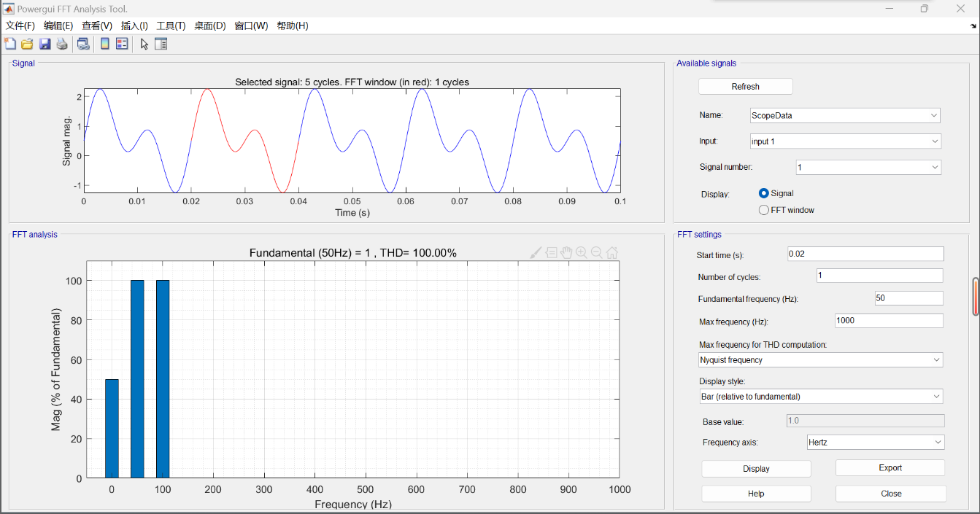Click the Time (s) axis label
The height and width of the screenshot is (514, 980).
(x=352, y=213)
